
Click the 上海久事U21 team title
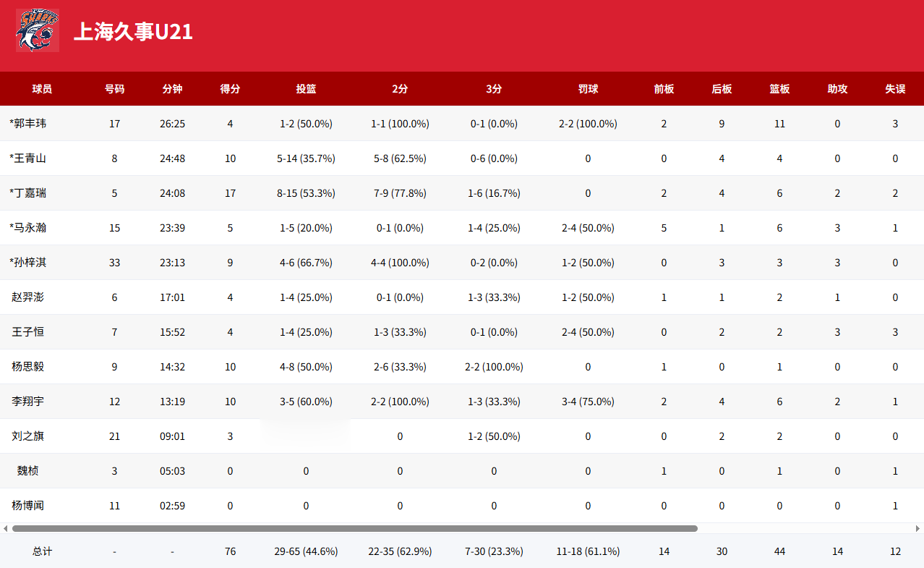[x=134, y=32]
